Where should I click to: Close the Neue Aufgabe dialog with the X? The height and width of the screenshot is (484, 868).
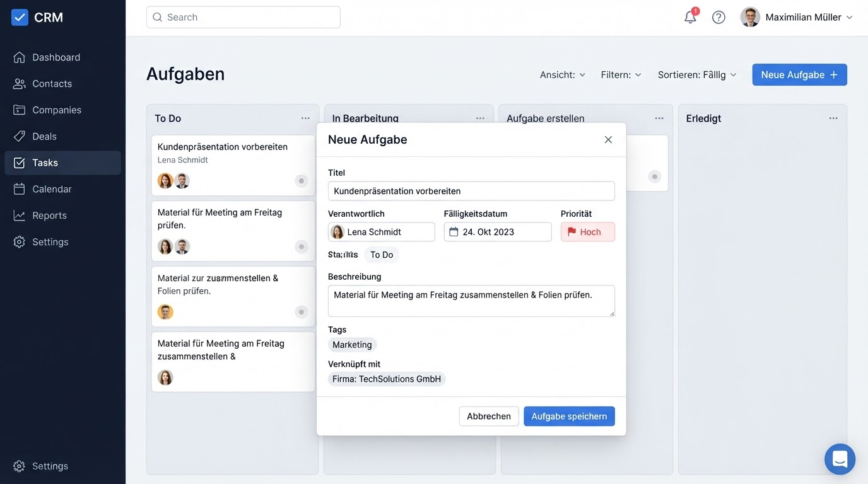[608, 140]
